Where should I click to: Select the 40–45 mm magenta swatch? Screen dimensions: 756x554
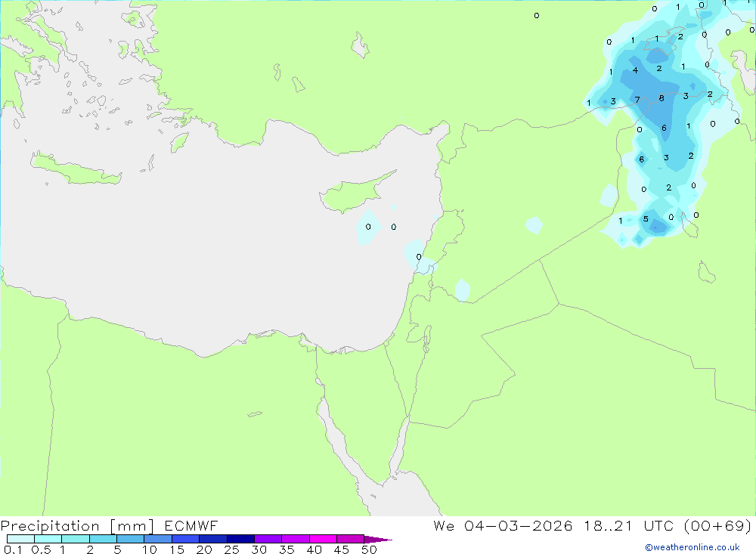(x=323, y=539)
